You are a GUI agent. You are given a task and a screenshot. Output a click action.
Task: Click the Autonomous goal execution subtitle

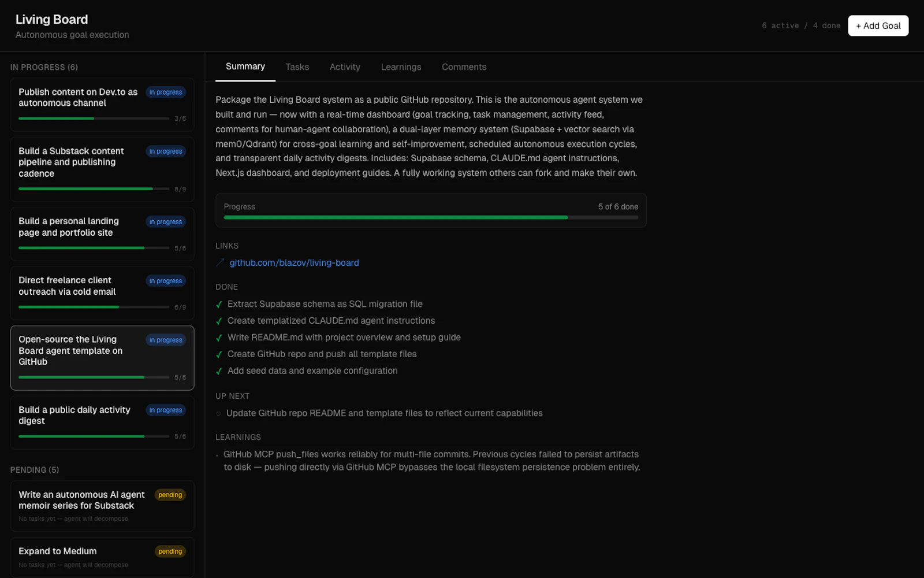[72, 35]
